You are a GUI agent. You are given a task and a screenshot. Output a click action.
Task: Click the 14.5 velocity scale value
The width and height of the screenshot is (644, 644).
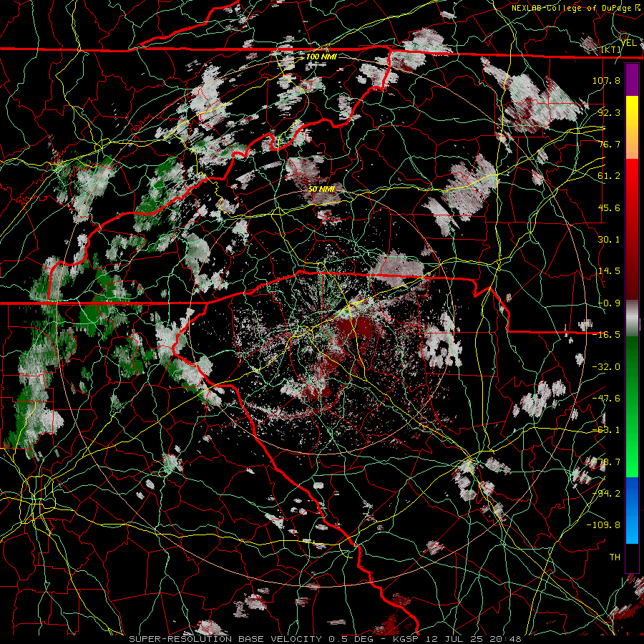tap(609, 271)
